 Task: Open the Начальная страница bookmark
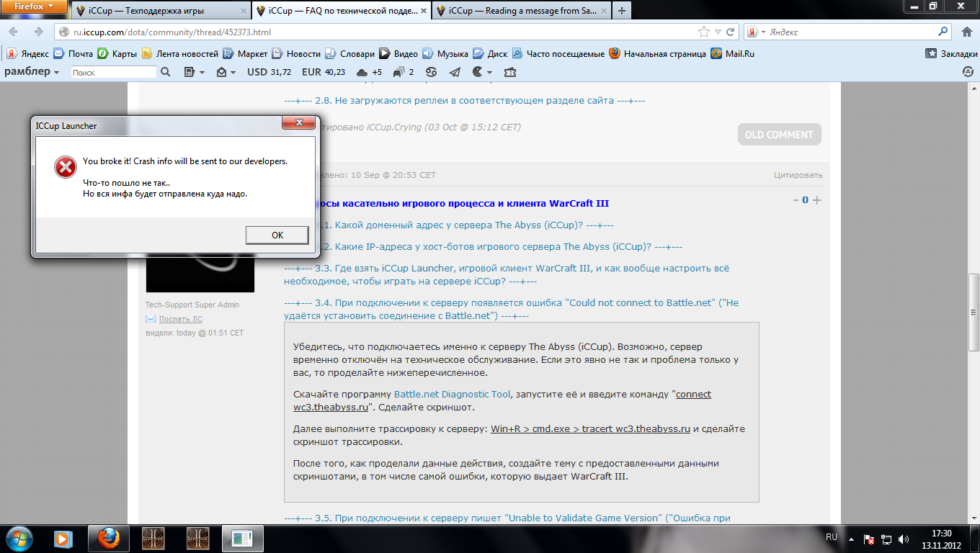pos(658,53)
